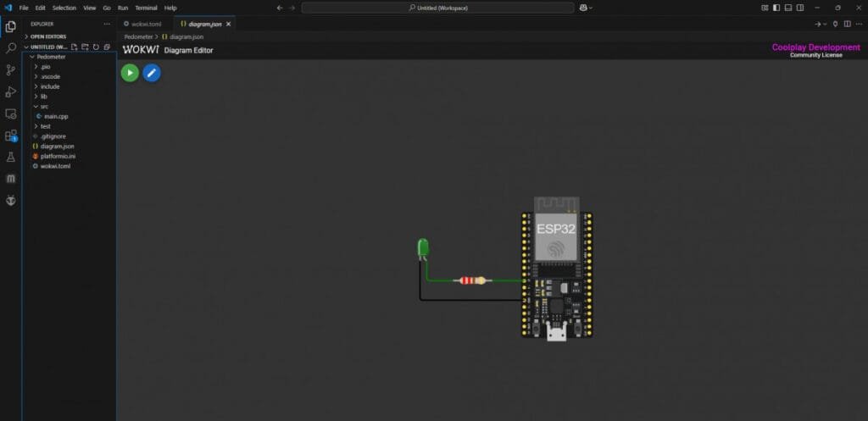This screenshot has width=868, height=421.
Task: Click the New File icon in Explorer header
Action: (x=75, y=47)
